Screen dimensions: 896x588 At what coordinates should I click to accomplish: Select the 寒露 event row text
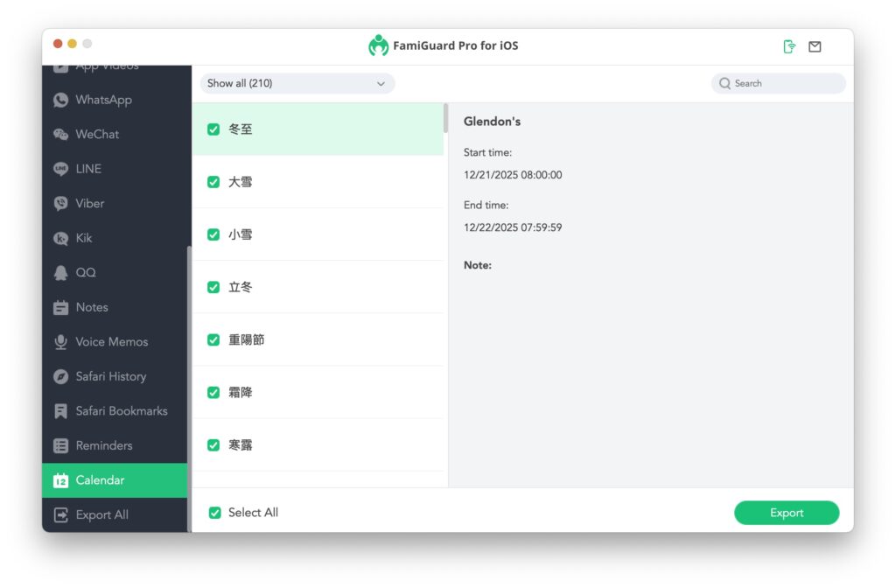tap(240, 445)
